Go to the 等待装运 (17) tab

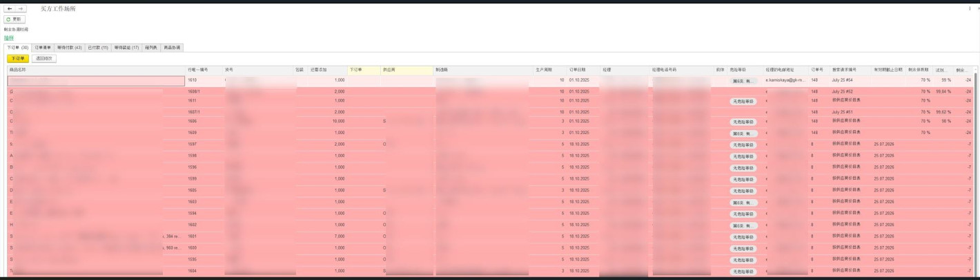[127, 48]
